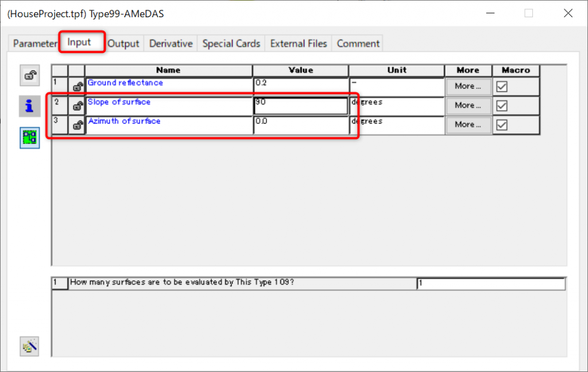Toggle lock icon for Ground reflectance row

click(x=77, y=87)
